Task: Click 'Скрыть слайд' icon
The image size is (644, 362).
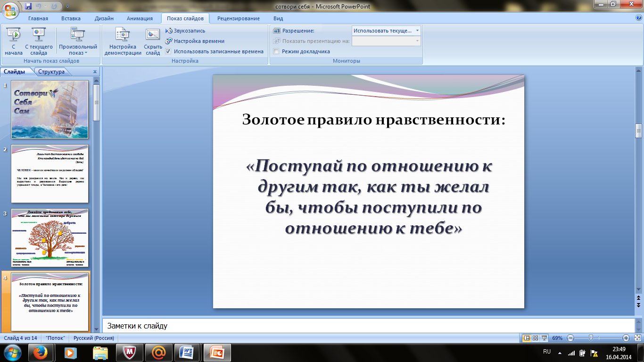Action: click(153, 41)
